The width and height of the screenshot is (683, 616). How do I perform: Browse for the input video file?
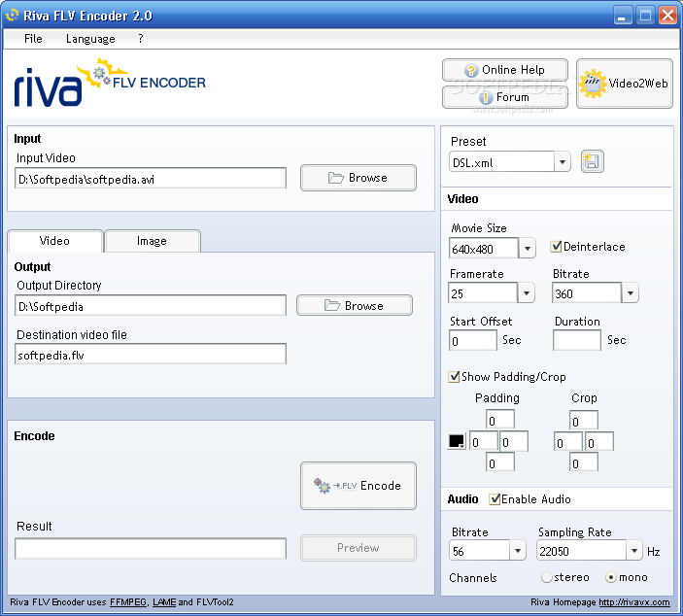359,178
